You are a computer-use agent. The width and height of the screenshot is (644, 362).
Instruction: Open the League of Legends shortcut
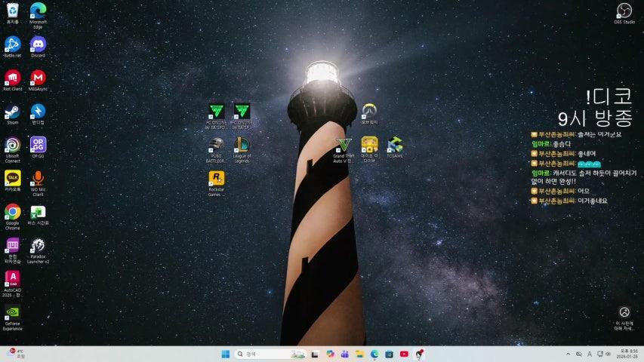242,146
